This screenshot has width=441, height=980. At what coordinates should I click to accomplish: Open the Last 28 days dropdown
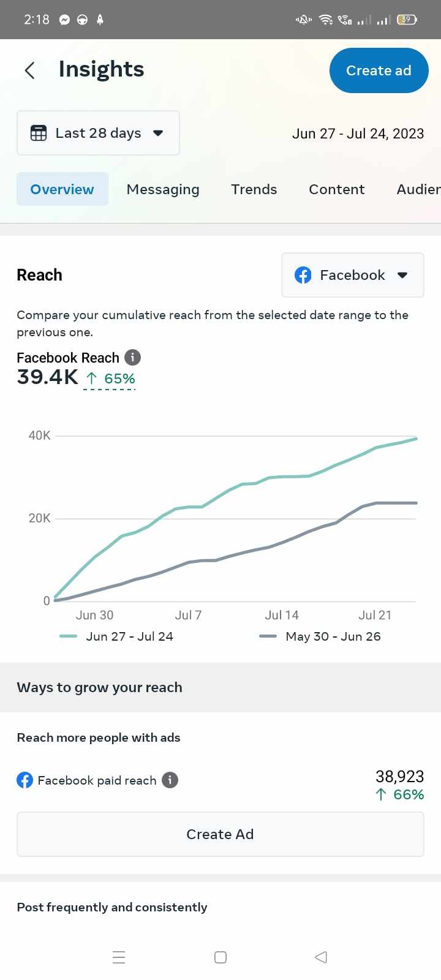point(98,133)
